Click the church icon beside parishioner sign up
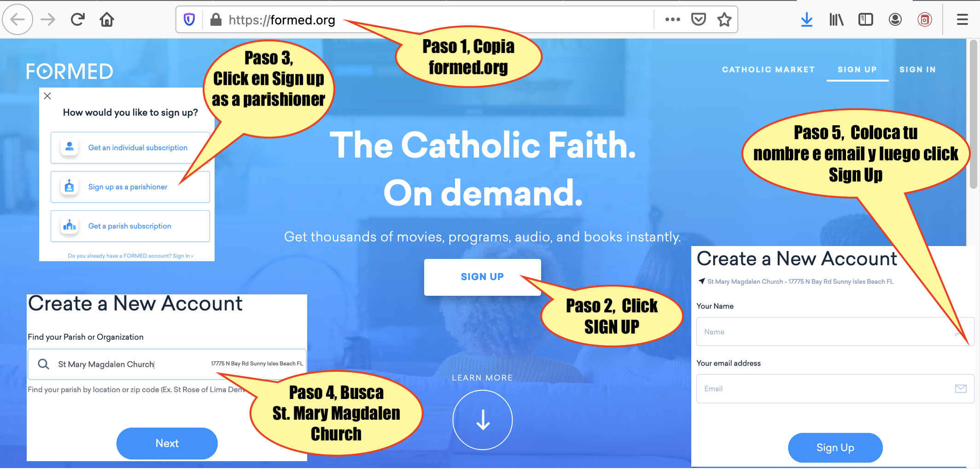 pyautogui.click(x=70, y=186)
